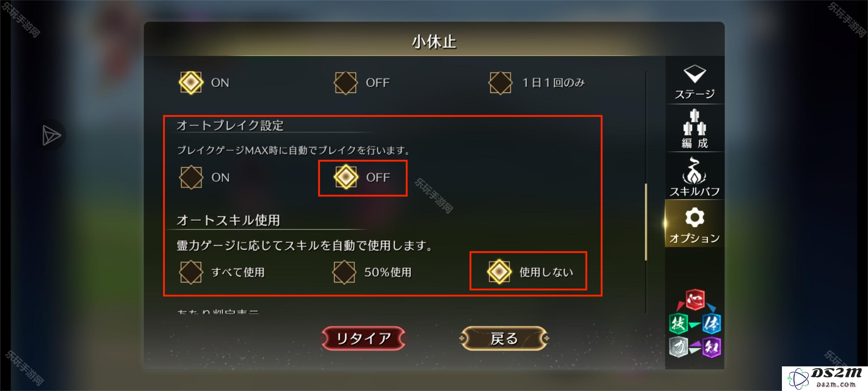
Task: Select auto break OFF option
Action: pyautogui.click(x=362, y=177)
